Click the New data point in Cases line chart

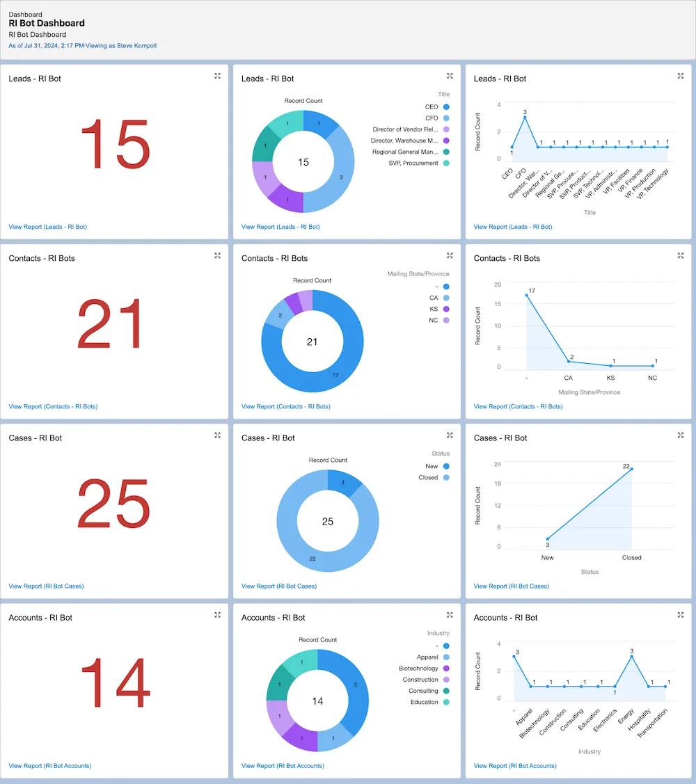(x=547, y=538)
